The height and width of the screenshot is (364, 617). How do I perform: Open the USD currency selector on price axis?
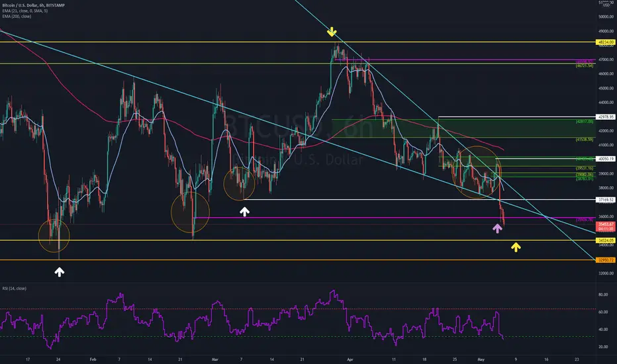[606, 5]
